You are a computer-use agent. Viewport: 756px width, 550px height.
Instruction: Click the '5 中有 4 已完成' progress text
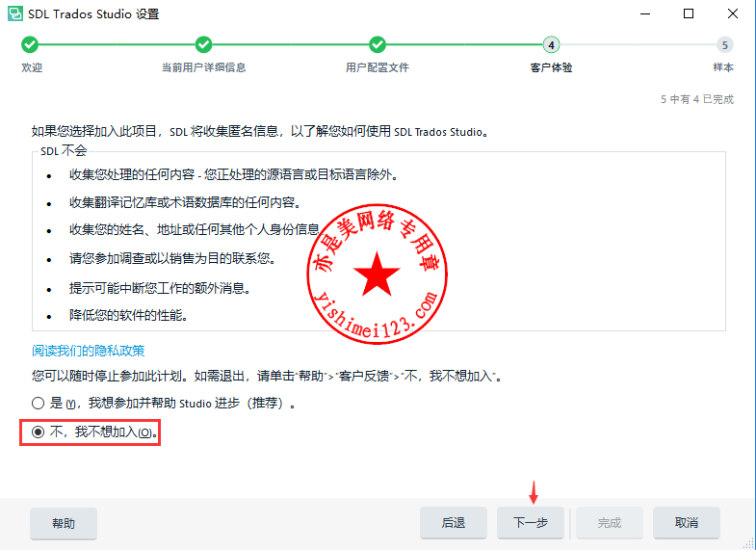[x=697, y=99]
